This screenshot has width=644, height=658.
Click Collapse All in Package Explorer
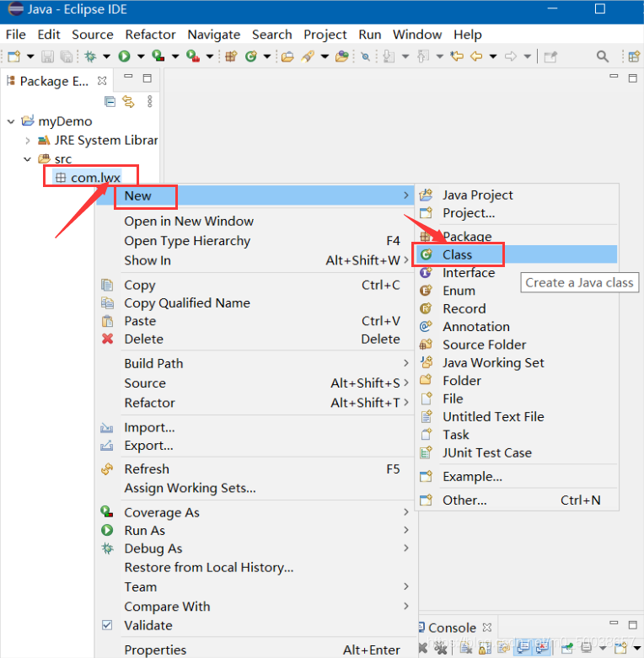click(x=110, y=101)
